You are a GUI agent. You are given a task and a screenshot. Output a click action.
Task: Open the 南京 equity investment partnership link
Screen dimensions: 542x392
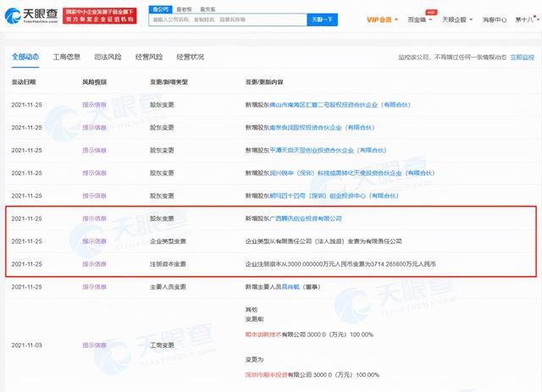click(322, 128)
